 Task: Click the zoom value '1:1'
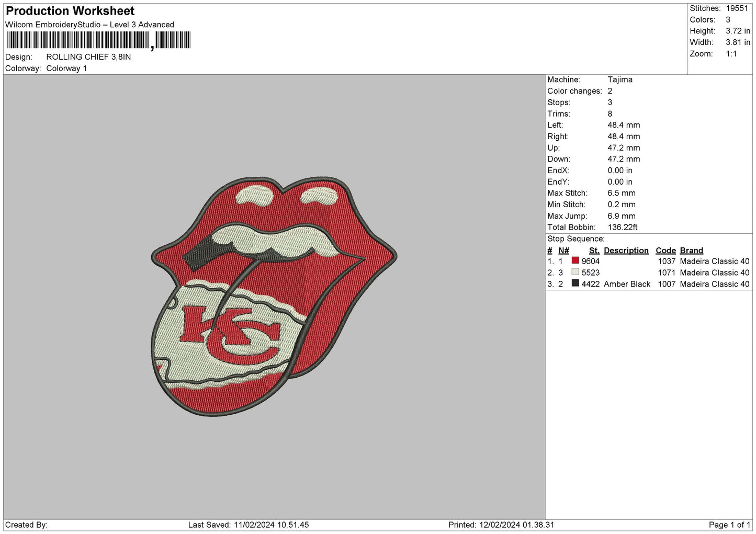coord(731,54)
